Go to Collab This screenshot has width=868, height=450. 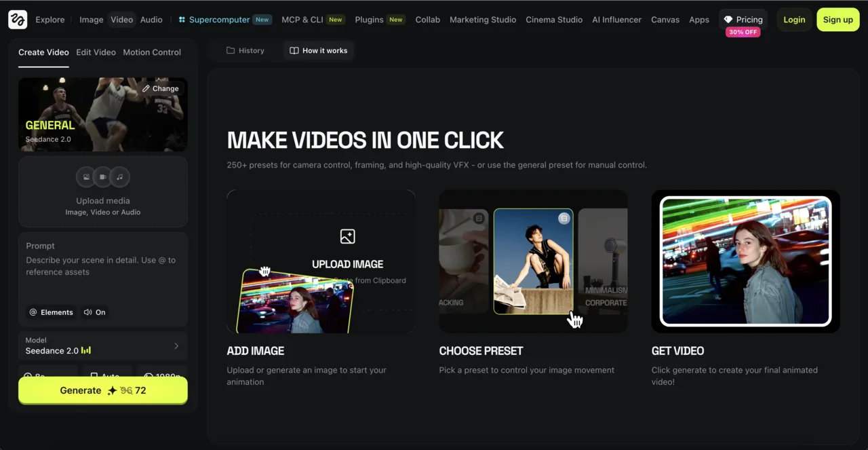[x=427, y=20]
